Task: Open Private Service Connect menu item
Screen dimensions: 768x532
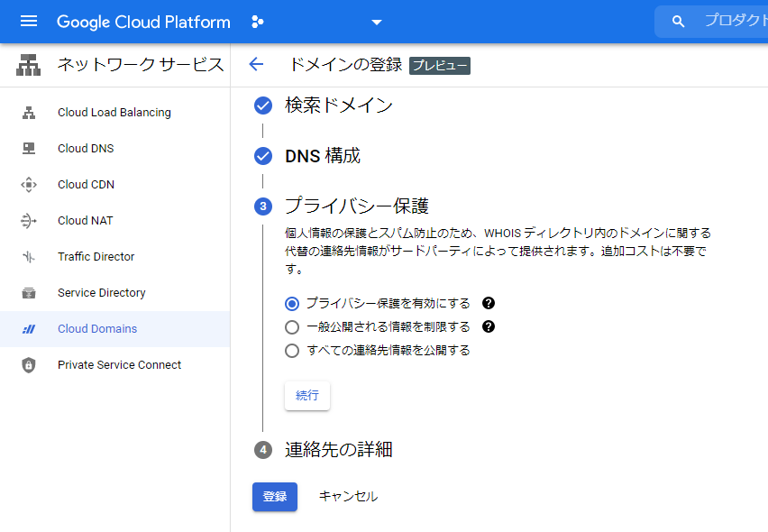Action: tap(115, 365)
